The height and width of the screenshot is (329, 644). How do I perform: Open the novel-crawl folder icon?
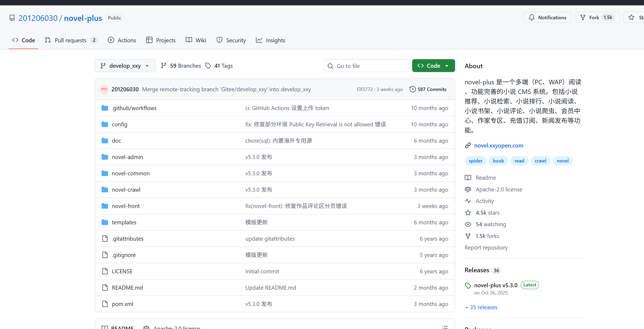point(105,190)
